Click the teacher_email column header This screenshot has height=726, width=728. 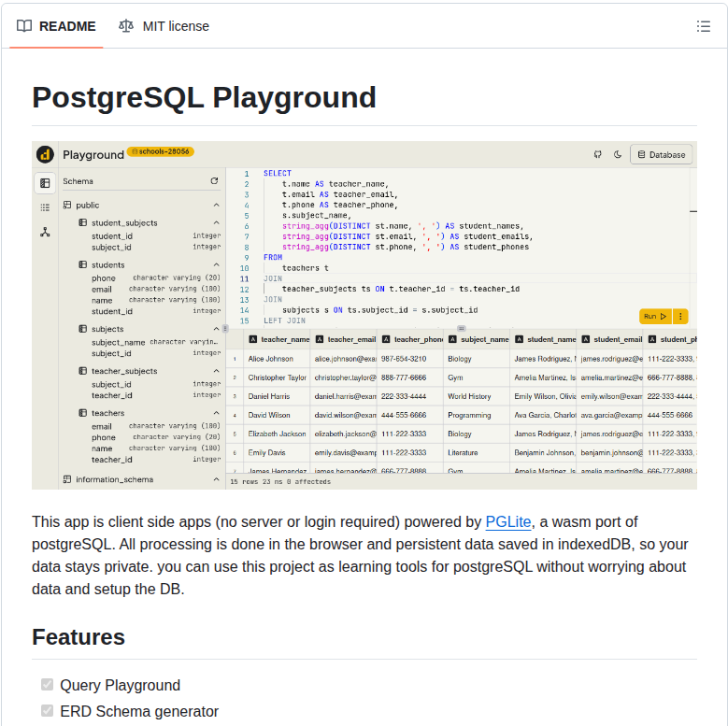344,339
